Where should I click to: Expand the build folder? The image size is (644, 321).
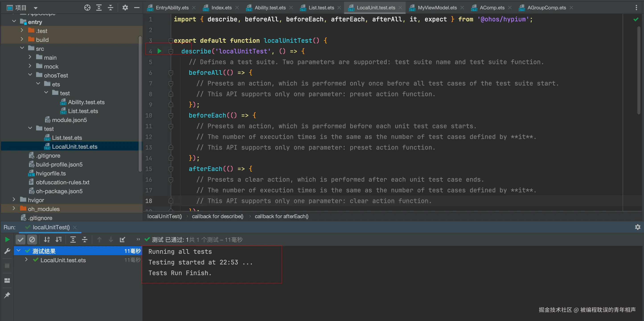tap(22, 39)
